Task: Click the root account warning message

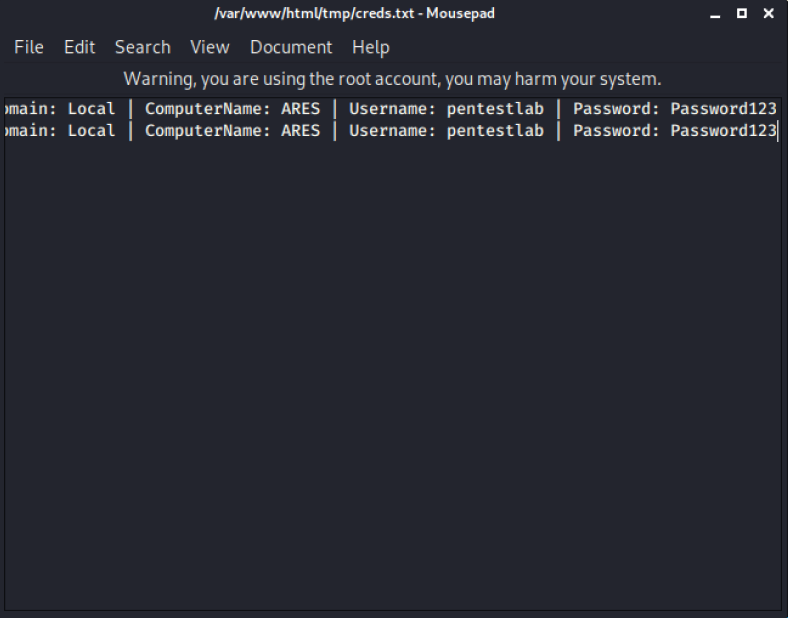Action: [x=392, y=78]
